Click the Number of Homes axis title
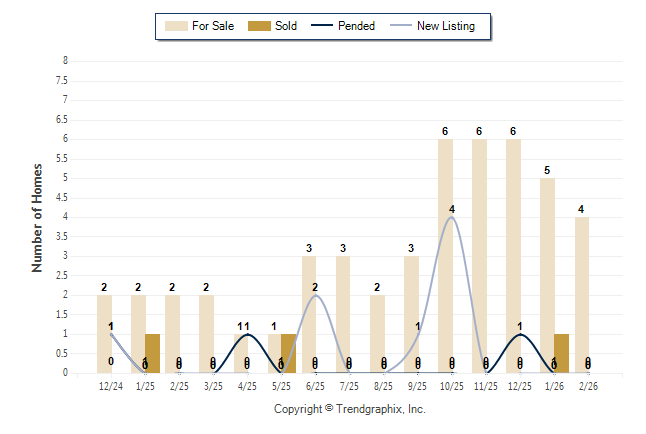 (37, 217)
